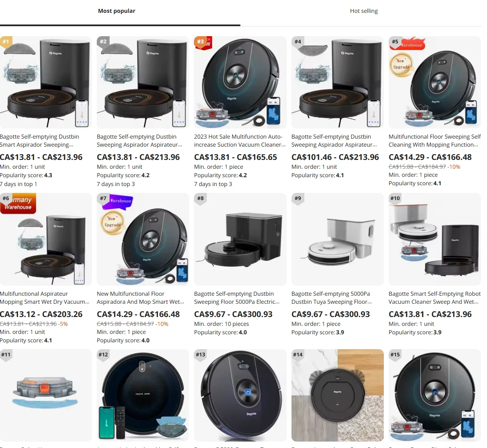Open Multifunctional Floor Sweeping Self Cleaning link
This screenshot has height=448, width=487.
click(434, 141)
